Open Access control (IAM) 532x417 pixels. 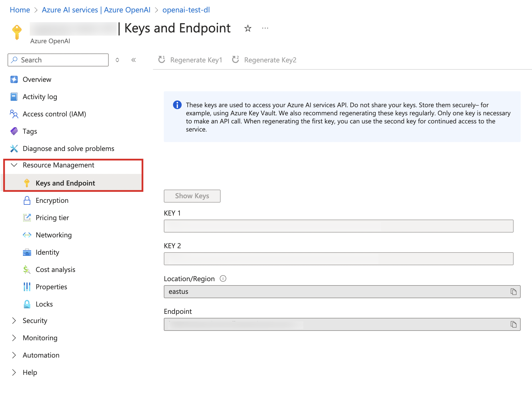pyautogui.click(x=54, y=114)
